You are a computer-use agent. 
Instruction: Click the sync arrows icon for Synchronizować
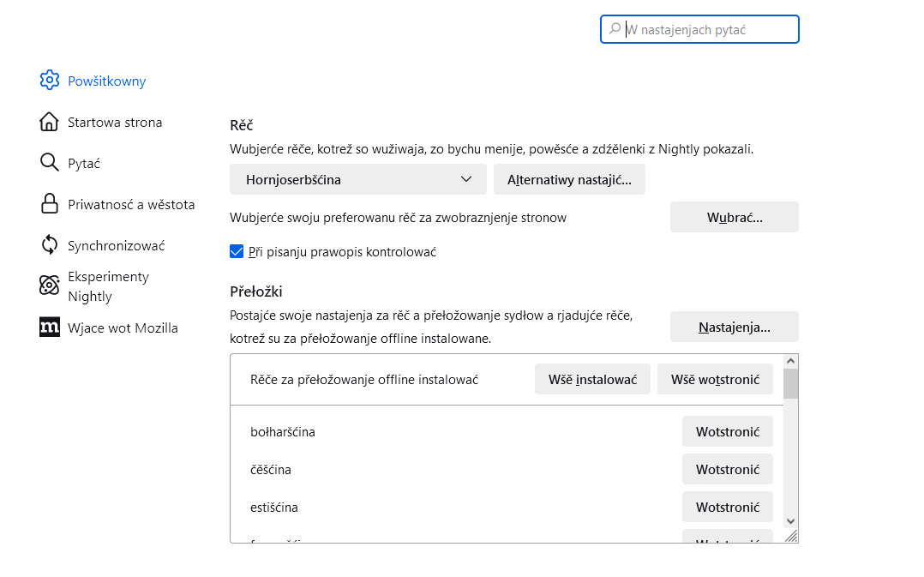50,245
